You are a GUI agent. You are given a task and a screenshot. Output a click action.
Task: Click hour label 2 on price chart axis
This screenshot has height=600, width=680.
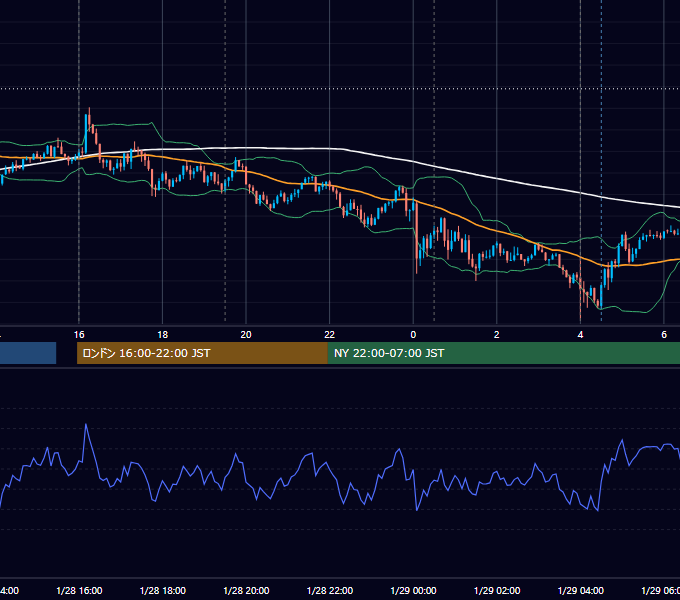[x=497, y=335]
